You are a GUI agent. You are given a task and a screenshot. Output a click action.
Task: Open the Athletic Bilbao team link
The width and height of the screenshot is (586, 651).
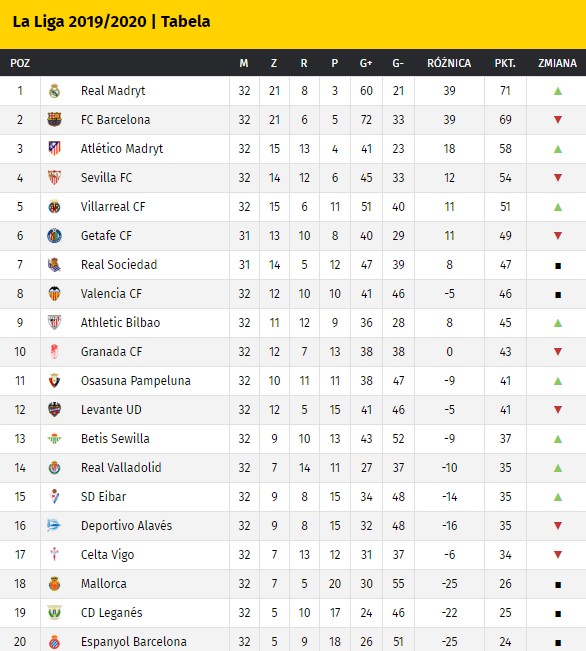120,323
